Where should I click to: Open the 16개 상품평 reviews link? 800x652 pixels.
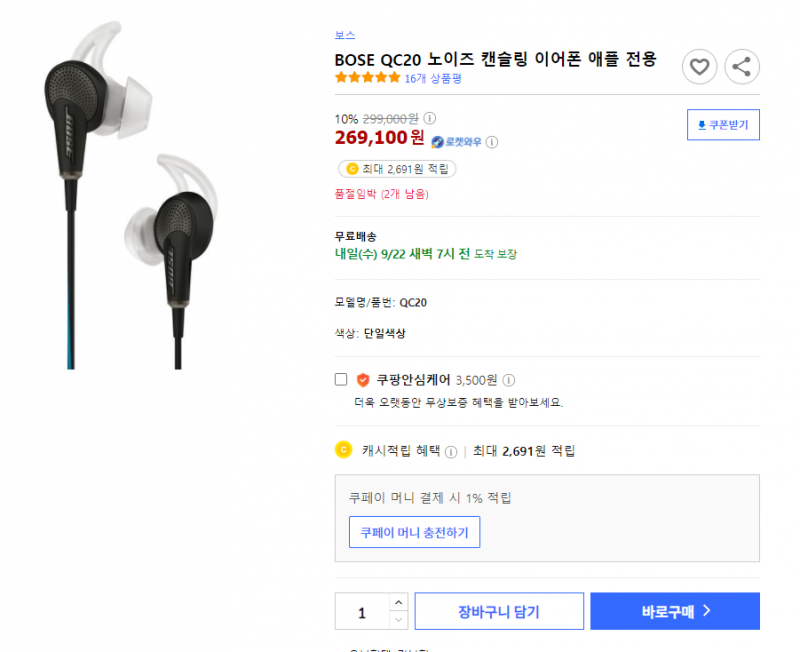point(433,79)
